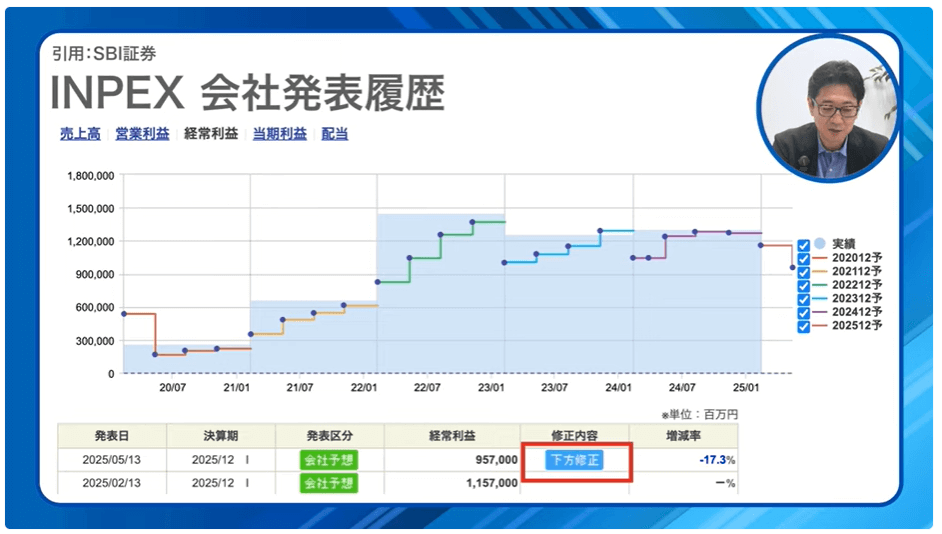Image resolution: width=942 pixels, height=534 pixels.
Task: Toggle the 202512予 series checkbox
Action: click(x=803, y=327)
